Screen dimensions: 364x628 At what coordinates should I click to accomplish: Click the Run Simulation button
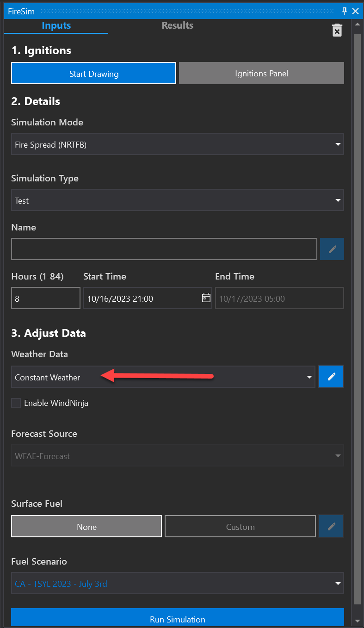point(177,619)
